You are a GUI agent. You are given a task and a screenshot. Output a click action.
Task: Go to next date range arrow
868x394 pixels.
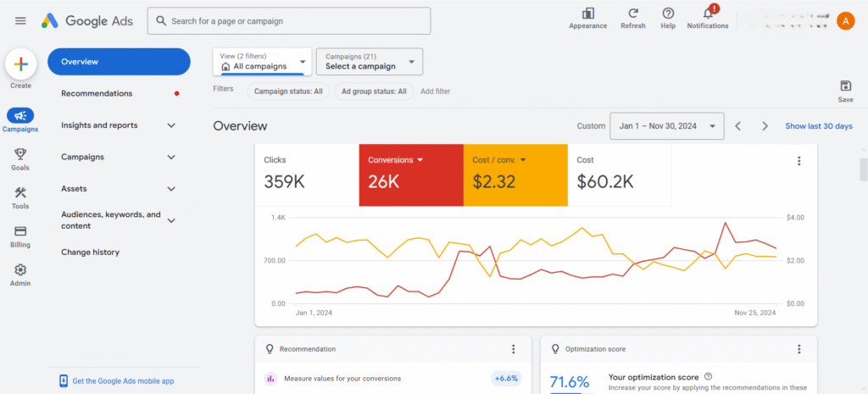click(x=765, y=126)
